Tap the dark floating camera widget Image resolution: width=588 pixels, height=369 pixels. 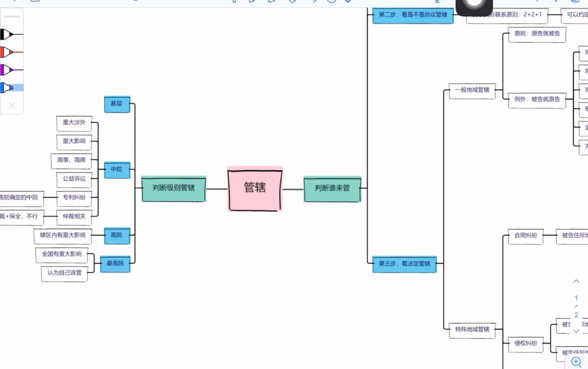pos(474,7)
